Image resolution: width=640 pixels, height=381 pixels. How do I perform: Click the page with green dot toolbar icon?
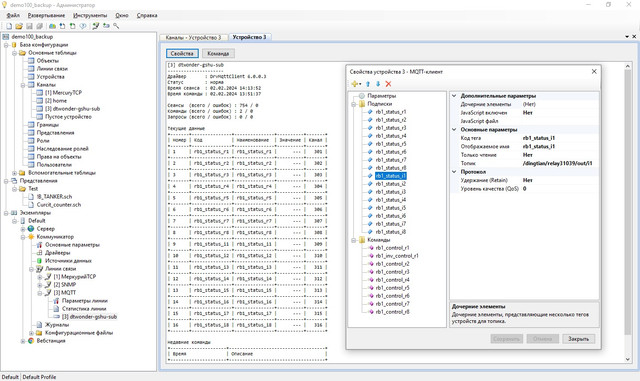click(x=72, y=26)
